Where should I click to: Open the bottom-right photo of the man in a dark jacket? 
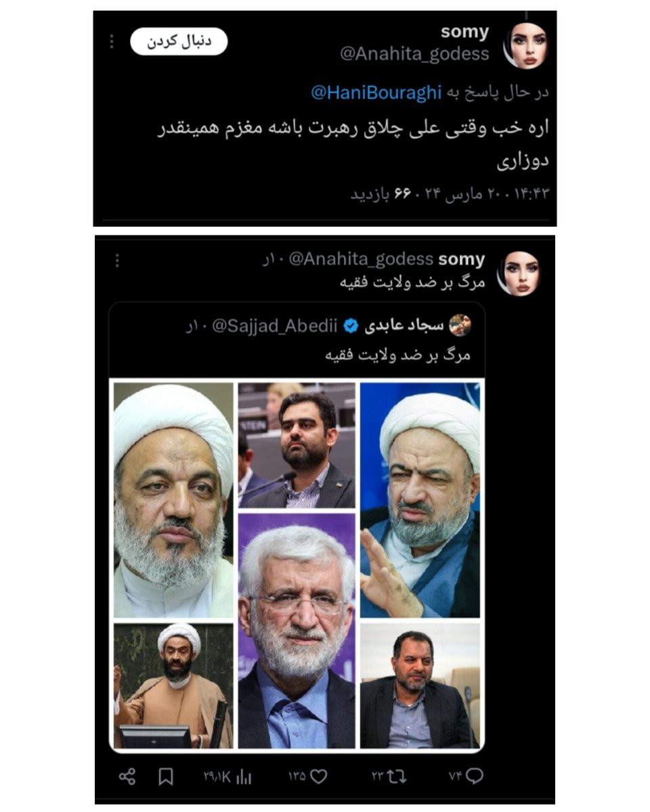pos(420,685)
